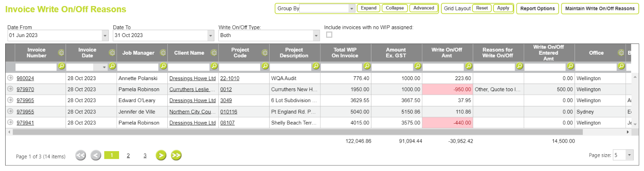Select page 3 in the pager
This screenshot has width=644, height=171.
click(x=145, y=155)
